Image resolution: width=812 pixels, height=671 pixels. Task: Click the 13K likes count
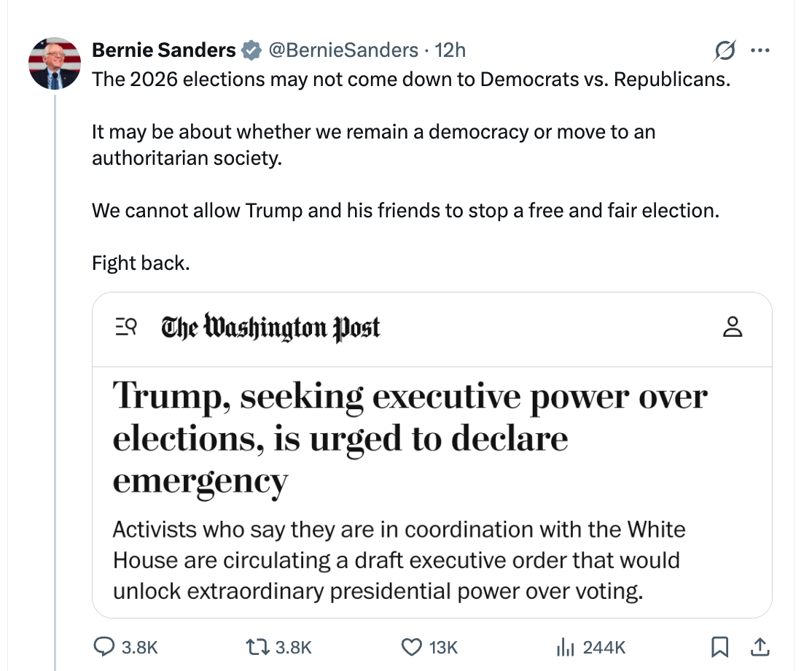tap(443, 647)
